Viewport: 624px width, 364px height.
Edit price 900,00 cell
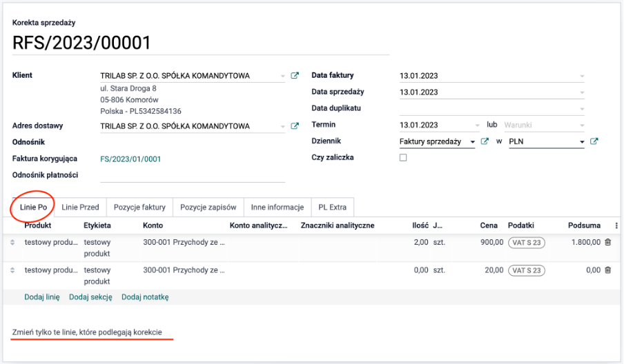[492, 242]
